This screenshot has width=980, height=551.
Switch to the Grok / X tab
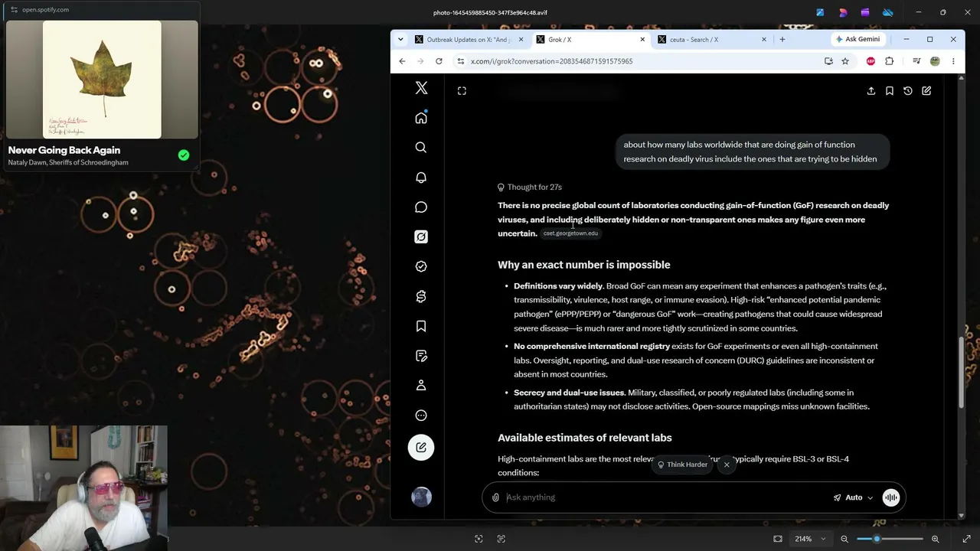(x=590, y=40)
